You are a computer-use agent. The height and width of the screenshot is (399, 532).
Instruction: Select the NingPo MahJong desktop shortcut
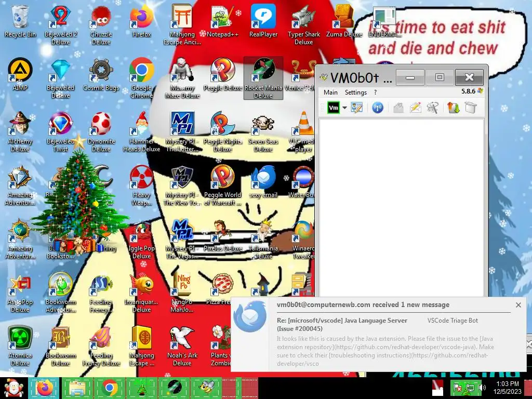182,292
